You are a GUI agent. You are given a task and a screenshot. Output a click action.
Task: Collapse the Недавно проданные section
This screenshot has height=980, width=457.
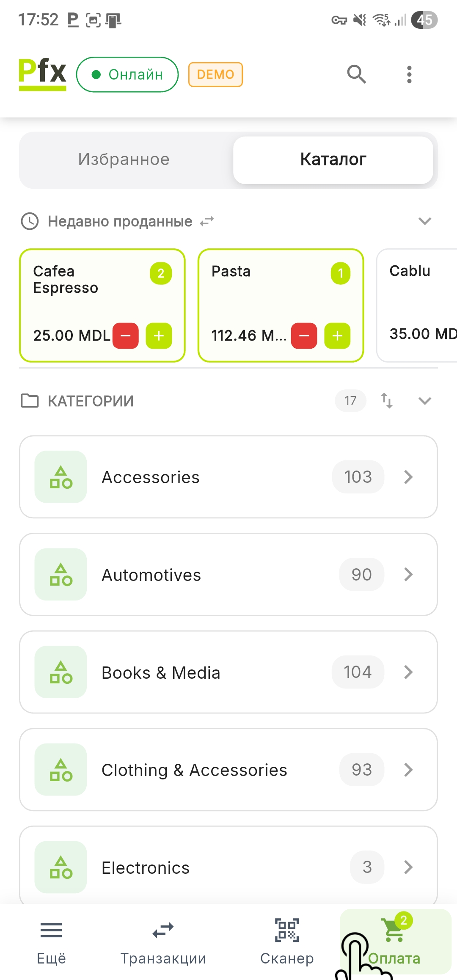point(424,221)
